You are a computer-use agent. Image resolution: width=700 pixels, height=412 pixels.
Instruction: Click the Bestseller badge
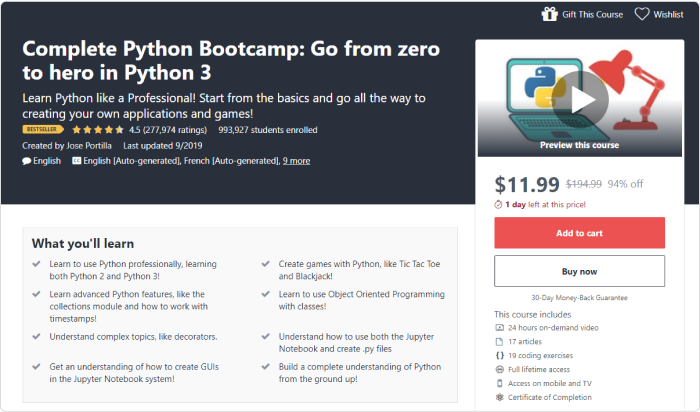42,129
